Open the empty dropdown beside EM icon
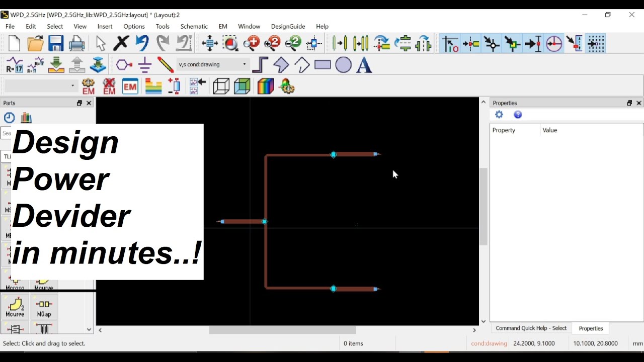This screenshot has height=362, width=644. [40, 86]
